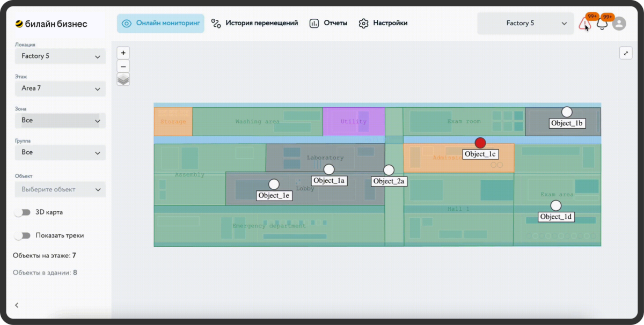Open the user profile avatar

[619, 24]
